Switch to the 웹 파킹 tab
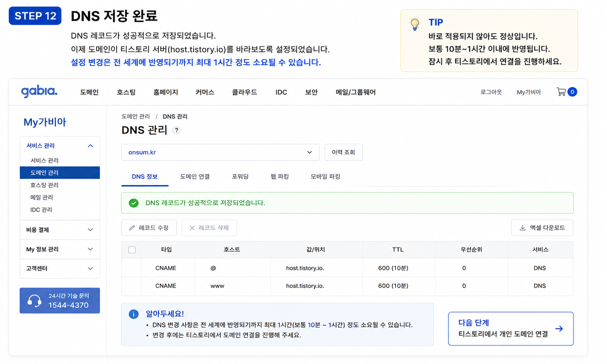 [280, 177]
